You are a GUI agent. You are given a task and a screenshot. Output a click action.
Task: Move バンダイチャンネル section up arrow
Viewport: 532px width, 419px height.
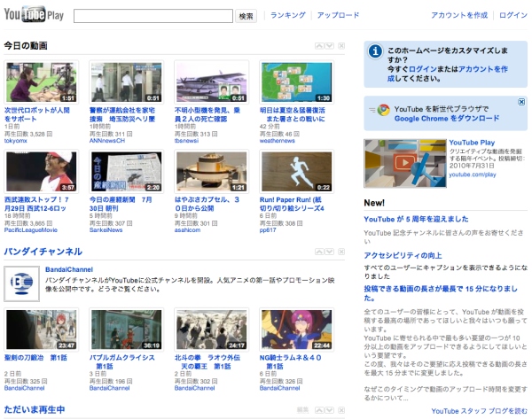(x=319, y=252)
